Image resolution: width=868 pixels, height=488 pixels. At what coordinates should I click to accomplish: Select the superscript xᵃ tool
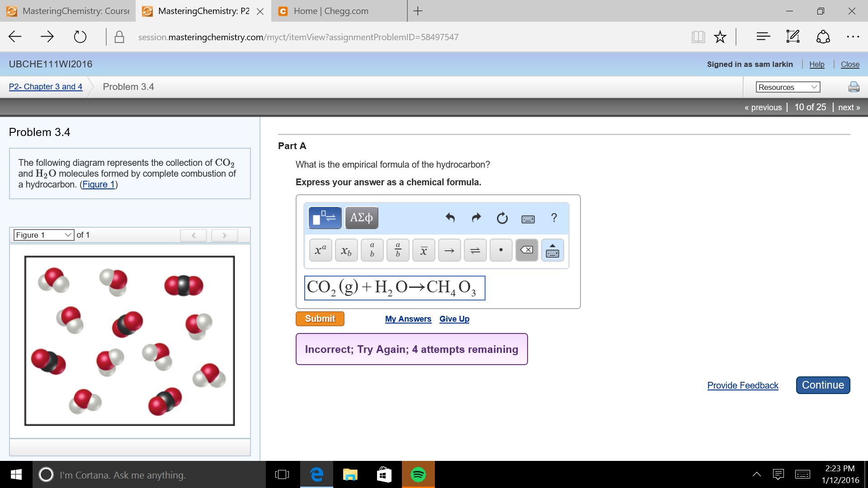[x=320, y=250]
